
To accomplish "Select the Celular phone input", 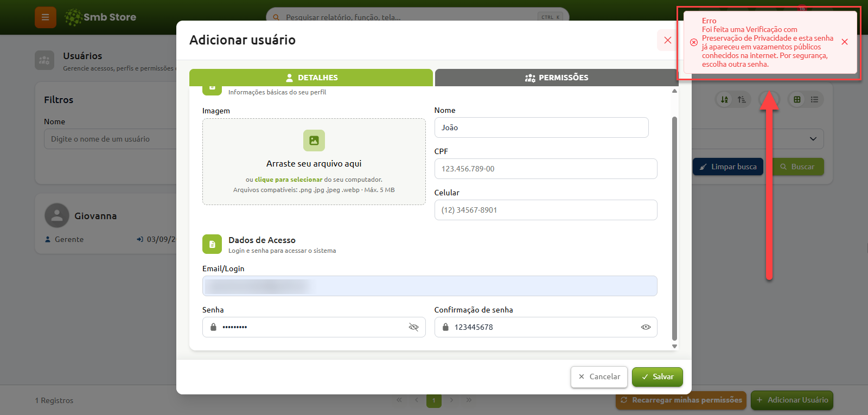I will coord(546,210).
